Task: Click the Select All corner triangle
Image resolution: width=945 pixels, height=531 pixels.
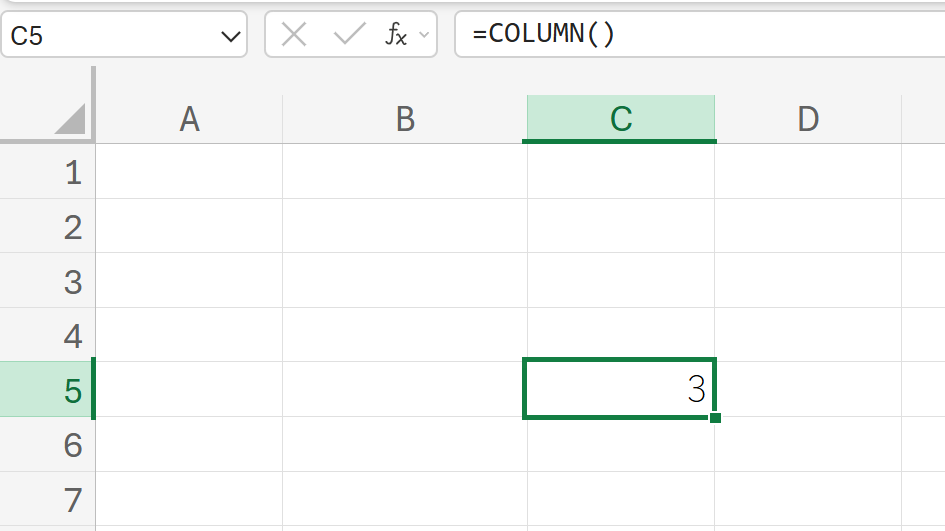Action: (70, 119)
